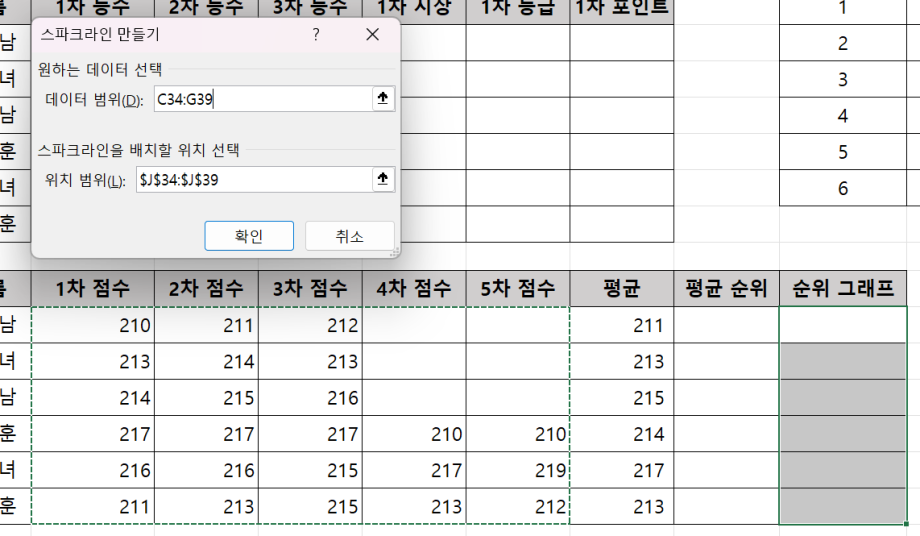This screenshot has height=536, width=920.
Task: Click the help question mark in dialog
Action: [x=316, y=34]
